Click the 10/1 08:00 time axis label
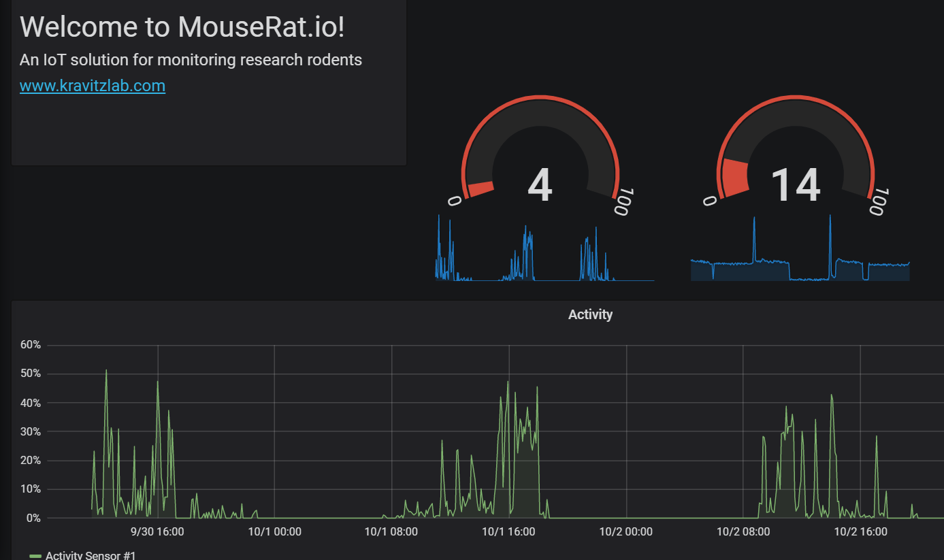 coord(391,531)
